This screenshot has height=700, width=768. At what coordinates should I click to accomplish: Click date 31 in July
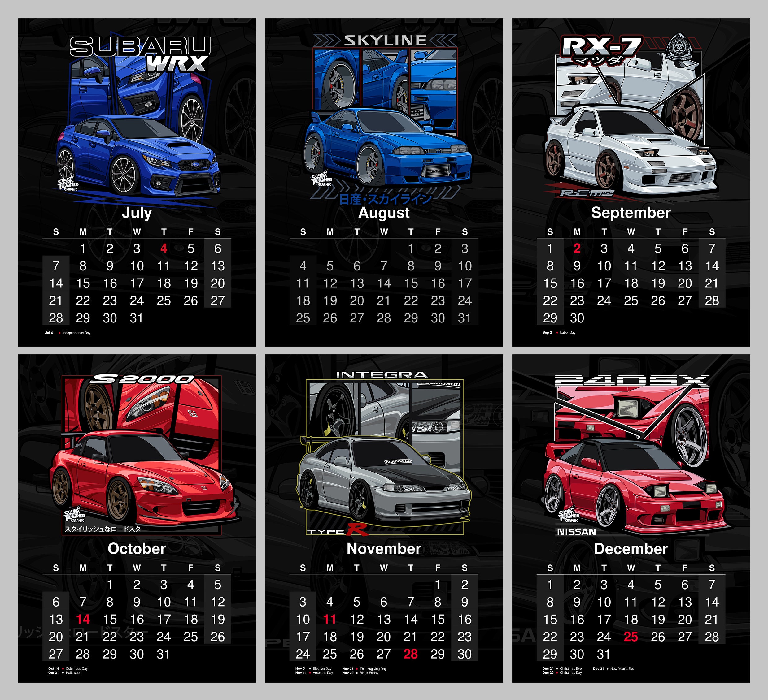[137, 318]
